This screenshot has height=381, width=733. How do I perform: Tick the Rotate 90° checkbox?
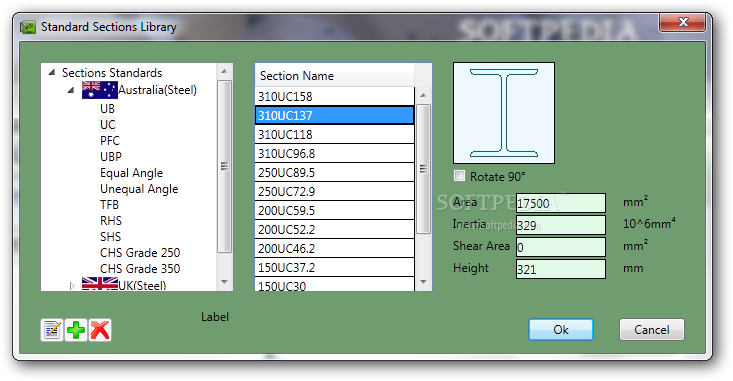(x=460, y=176)
